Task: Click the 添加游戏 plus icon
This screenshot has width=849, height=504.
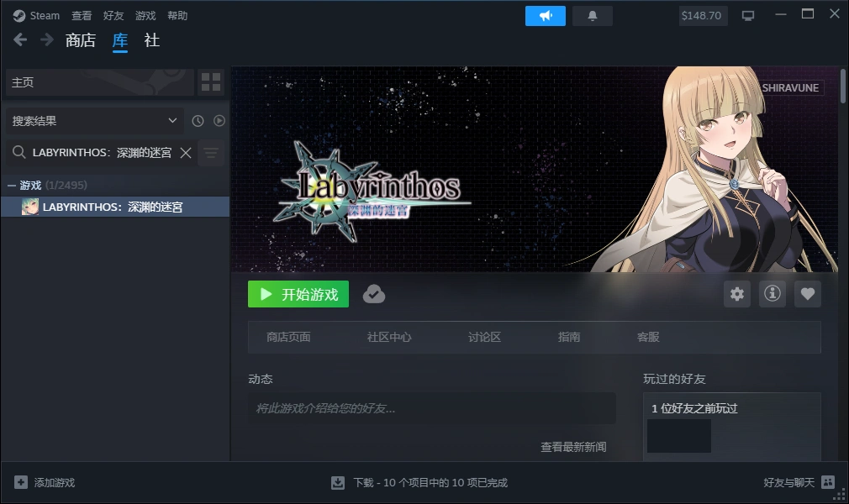Action: coord(21,482)
